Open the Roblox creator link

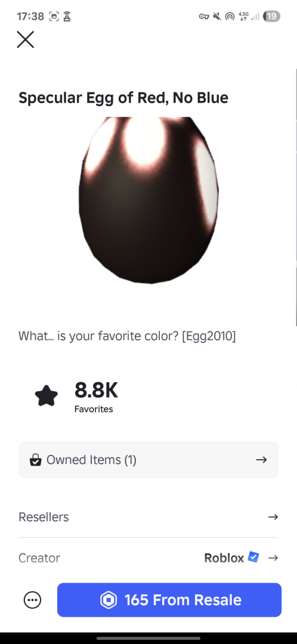[x=224, y=558]
